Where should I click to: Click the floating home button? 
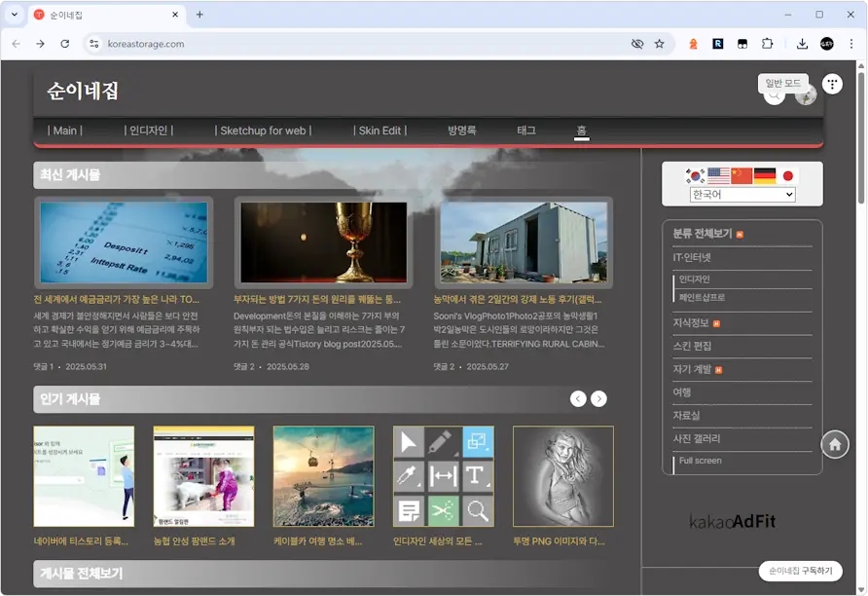click(x=835, y=444)
